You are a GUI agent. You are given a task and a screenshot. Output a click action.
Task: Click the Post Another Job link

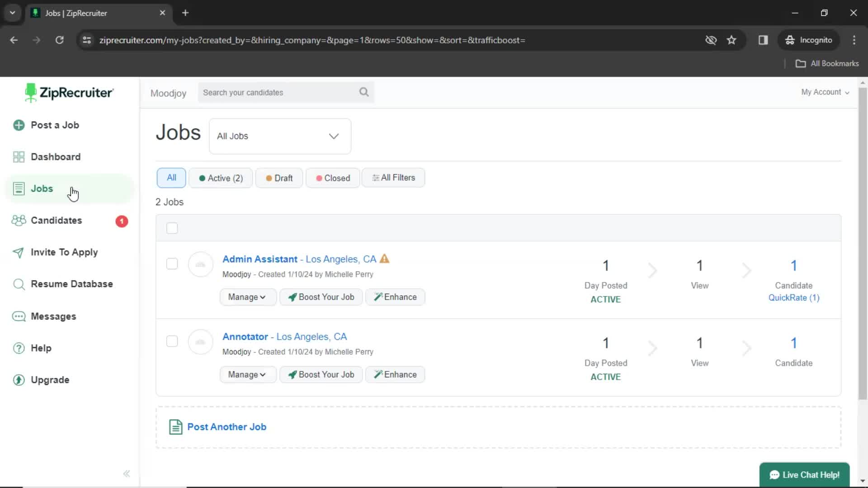(226, 427)
